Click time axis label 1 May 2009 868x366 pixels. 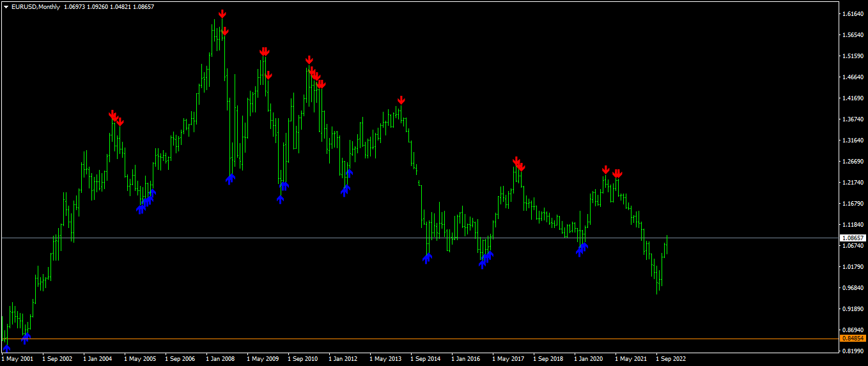[x=263, y=359]
